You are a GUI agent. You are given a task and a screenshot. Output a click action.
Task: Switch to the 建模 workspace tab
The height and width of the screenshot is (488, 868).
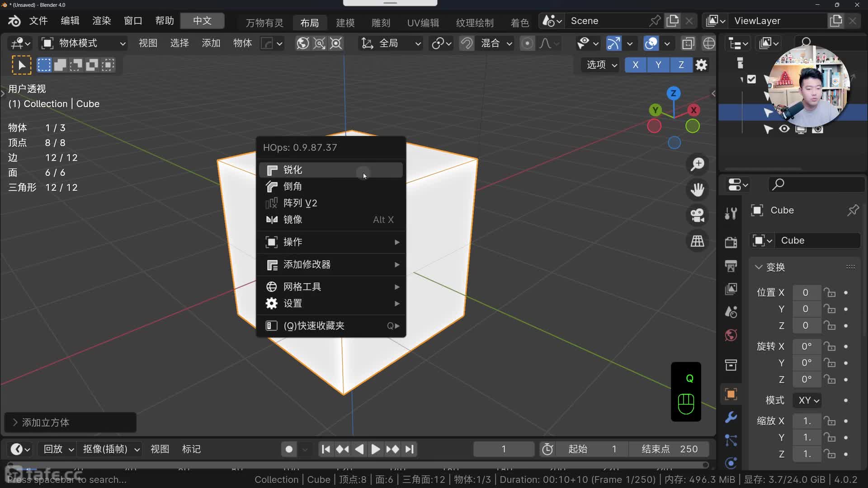tap(345, 23)
